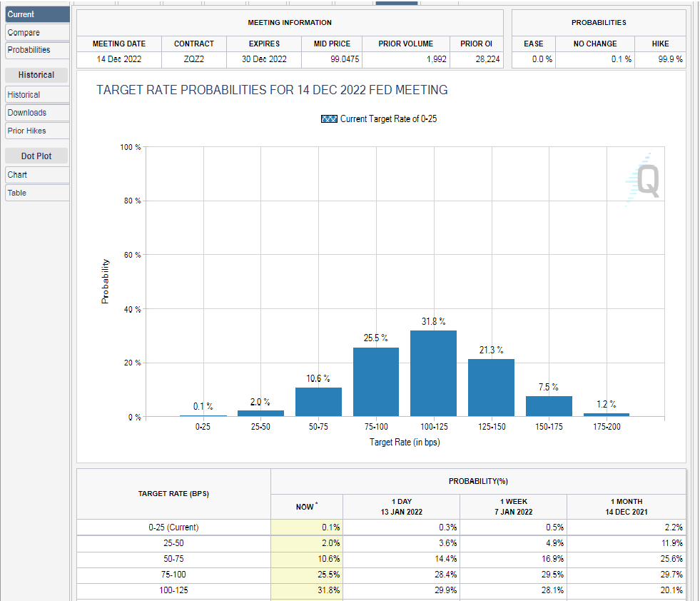
Task: Click the ZQZ2 contract cell
Action: click(193, 59)
